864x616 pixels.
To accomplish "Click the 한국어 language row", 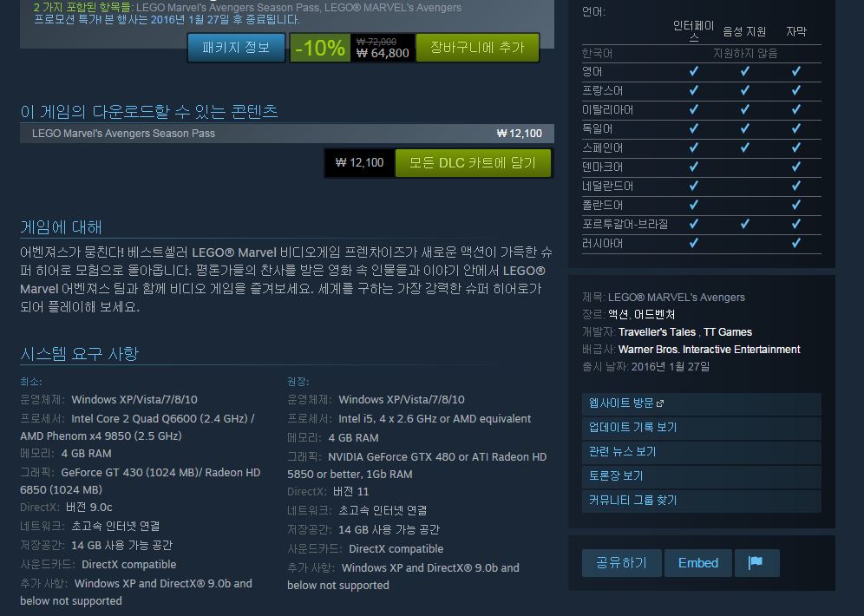I will click(x=702, y=54).
